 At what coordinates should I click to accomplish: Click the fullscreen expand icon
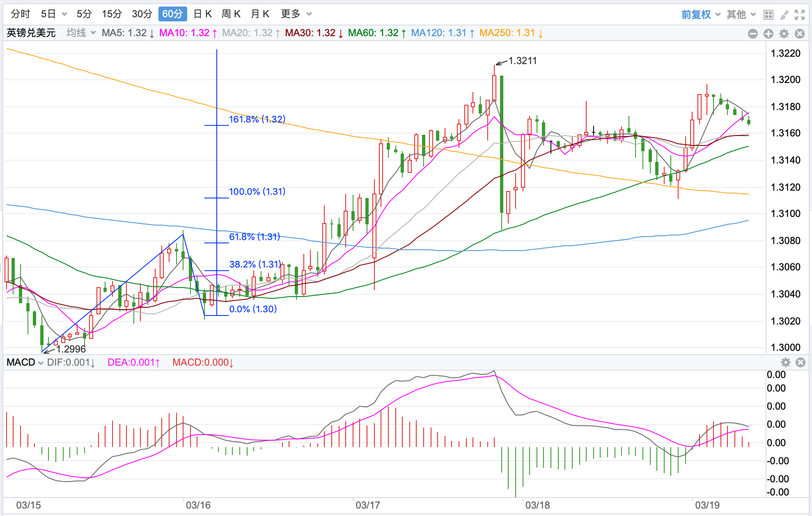pos(800,15)
